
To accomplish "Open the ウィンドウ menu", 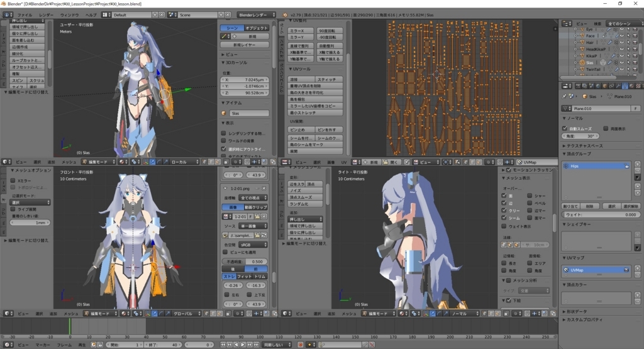I will tap(69, 15).
